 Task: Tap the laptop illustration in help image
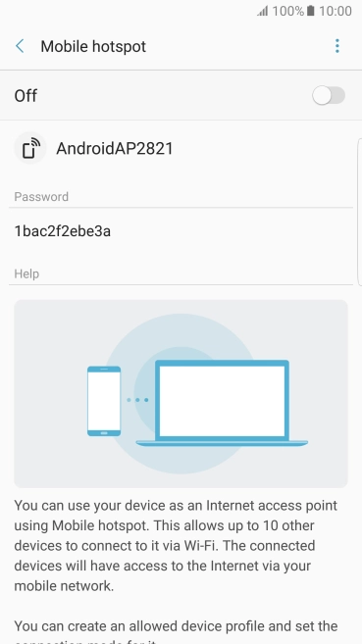222,403
